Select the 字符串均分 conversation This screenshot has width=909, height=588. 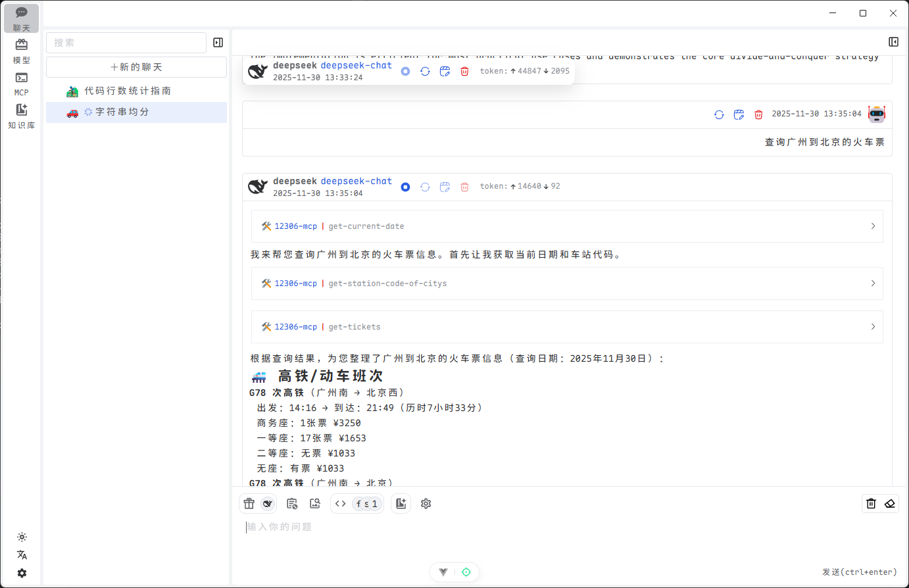click(136, 112)
